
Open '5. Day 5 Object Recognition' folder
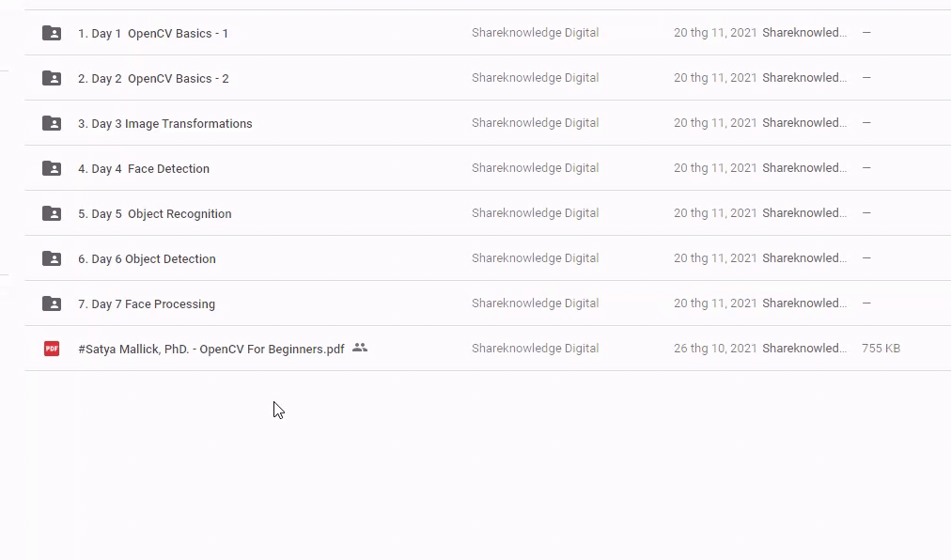click(155, 214)
